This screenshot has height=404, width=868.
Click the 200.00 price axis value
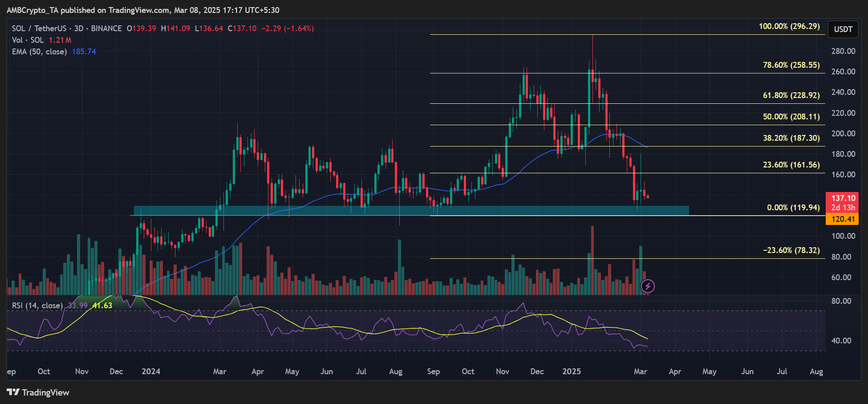coord(843,134)
